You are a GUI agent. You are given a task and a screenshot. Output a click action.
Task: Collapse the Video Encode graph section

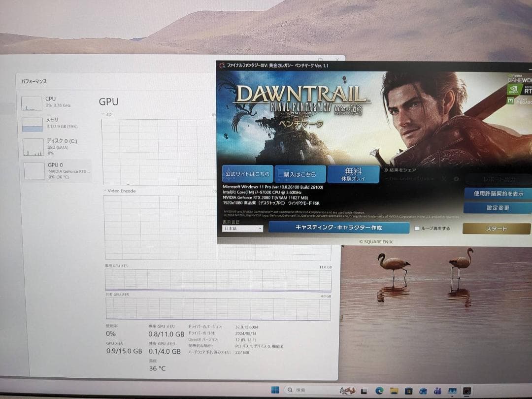(104, 191)
